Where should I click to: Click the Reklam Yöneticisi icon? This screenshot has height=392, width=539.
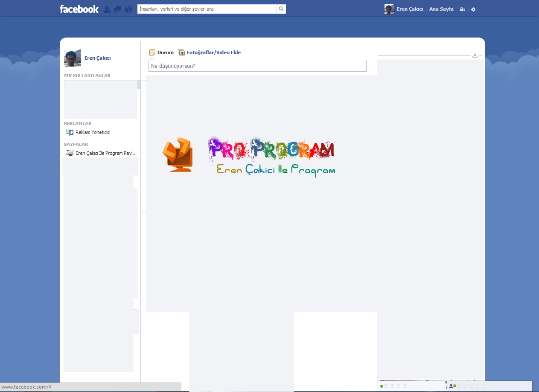[70, 132]
